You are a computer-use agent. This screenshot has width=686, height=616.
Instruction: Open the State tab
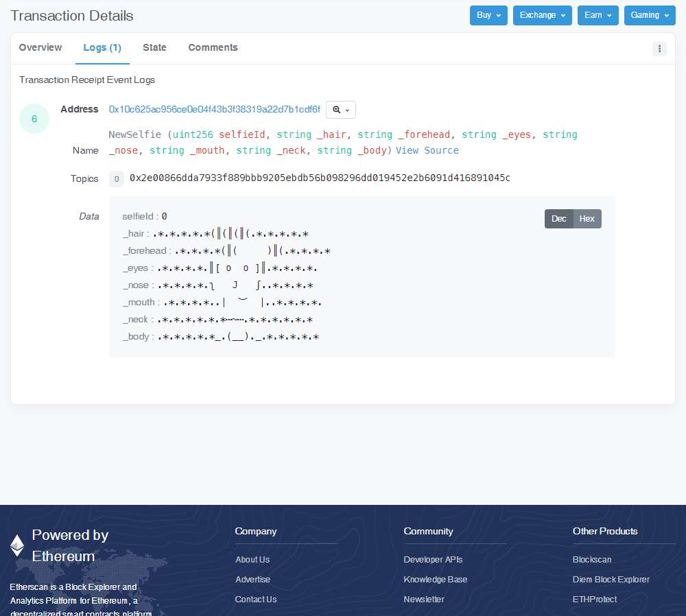(154, 47)
